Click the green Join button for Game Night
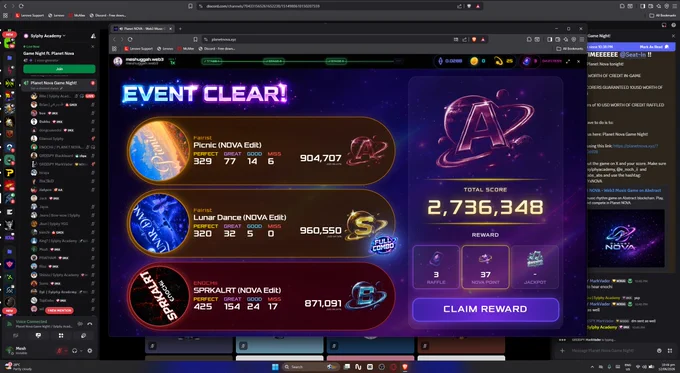680x373 pixels. (x=59, y=69)
